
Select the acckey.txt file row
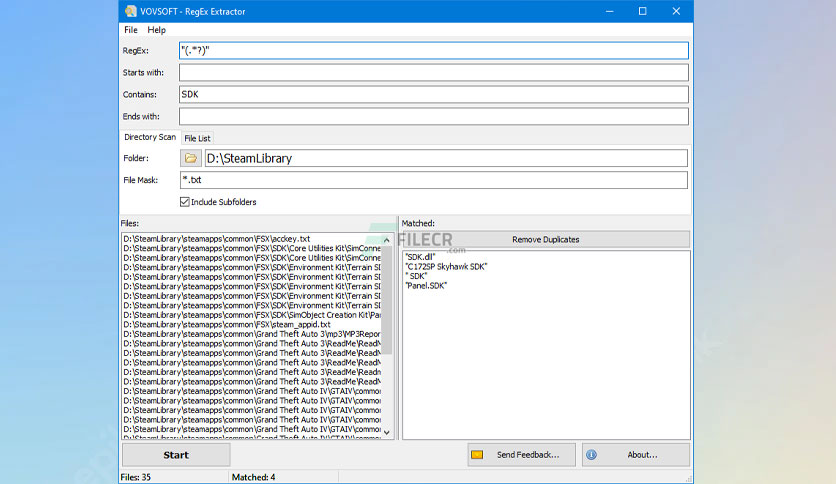251,239
